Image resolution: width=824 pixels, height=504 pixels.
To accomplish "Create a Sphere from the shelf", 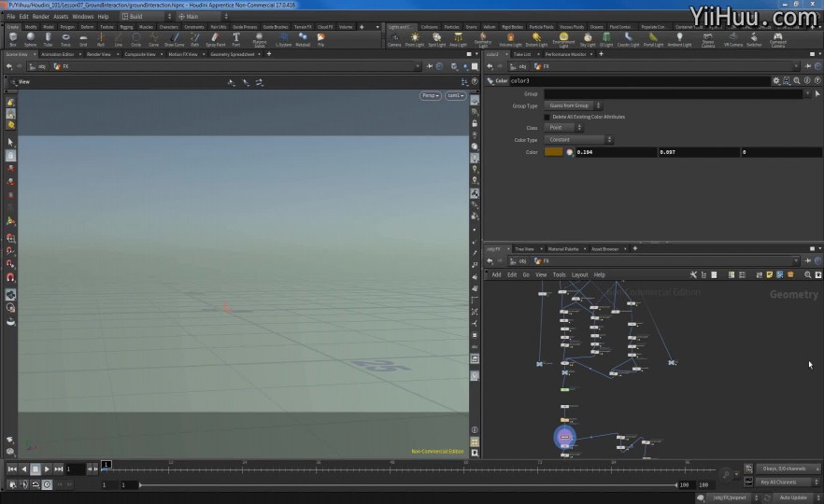I will 31,39.
